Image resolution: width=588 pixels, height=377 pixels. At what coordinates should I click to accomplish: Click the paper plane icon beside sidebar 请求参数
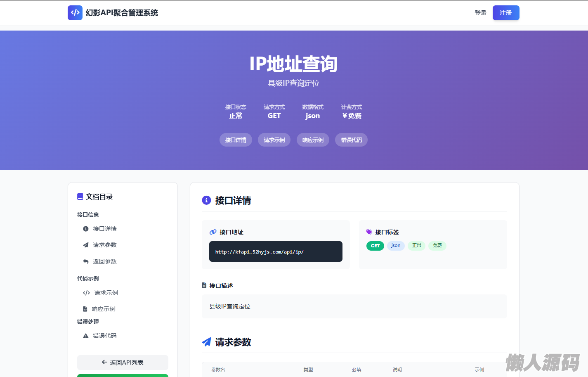86,245
